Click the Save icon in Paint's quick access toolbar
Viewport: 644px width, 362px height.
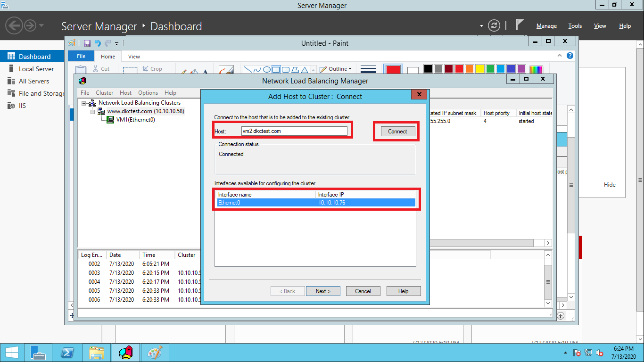pos(87,43)
